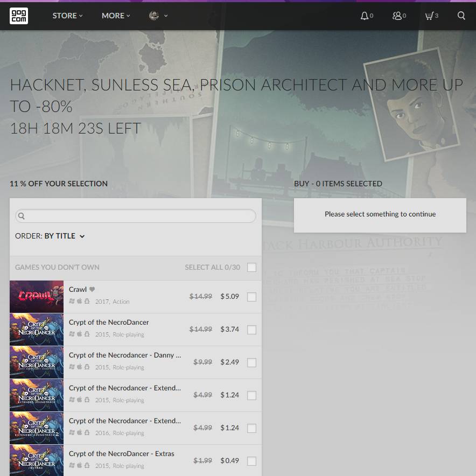The width and height of the screenshot is (476, 476).
Task: Click the NecroDancer sale price $3.74
Action: coord(229,329)
